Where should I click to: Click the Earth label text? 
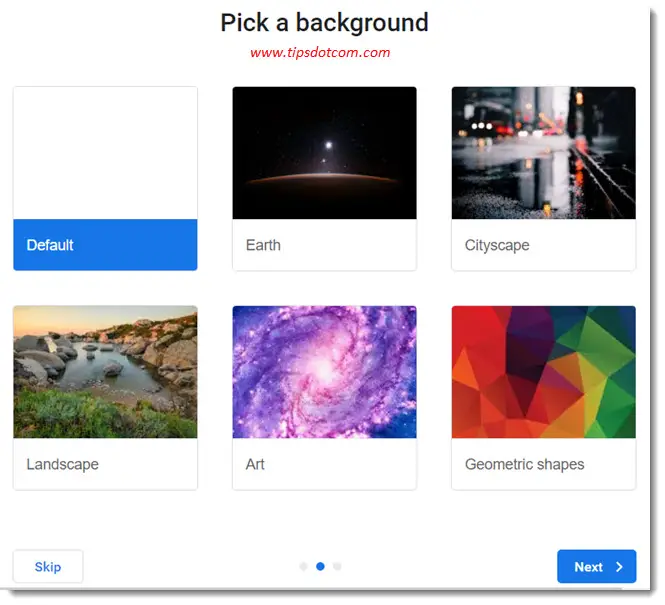pos(263,245)
